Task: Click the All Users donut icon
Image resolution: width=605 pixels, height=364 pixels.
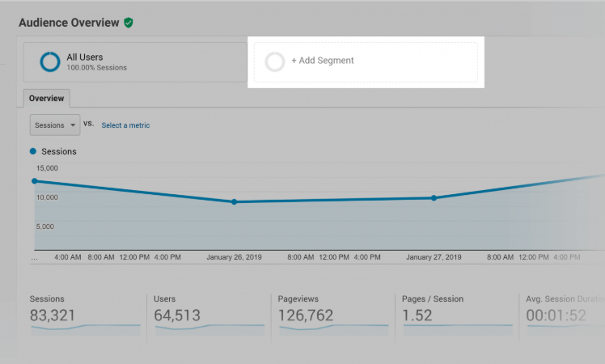Action: 50,61
